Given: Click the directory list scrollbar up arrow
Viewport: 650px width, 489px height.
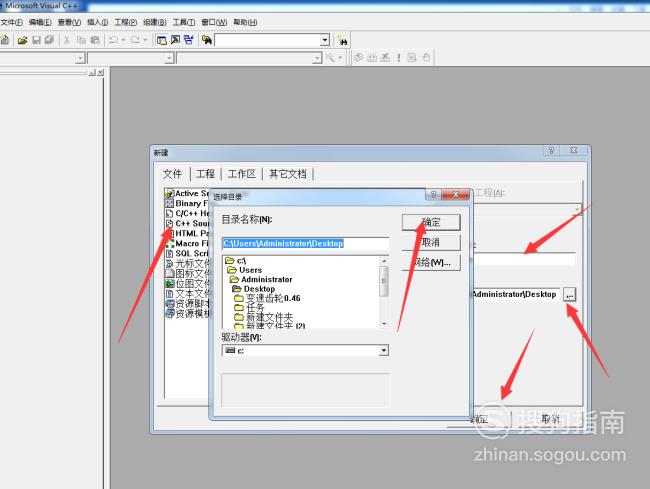Looking at the screenshot, I should tap(384, 261).
